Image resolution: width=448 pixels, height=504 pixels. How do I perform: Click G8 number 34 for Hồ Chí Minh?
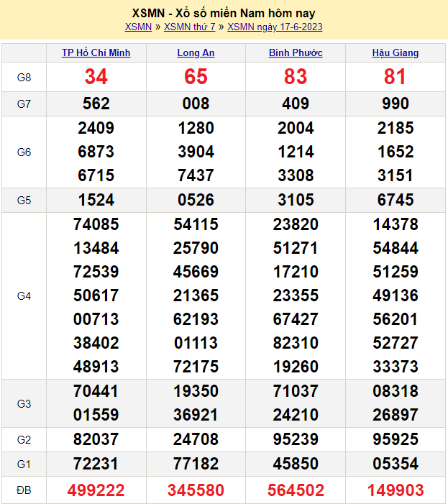[x=96, y=77]
